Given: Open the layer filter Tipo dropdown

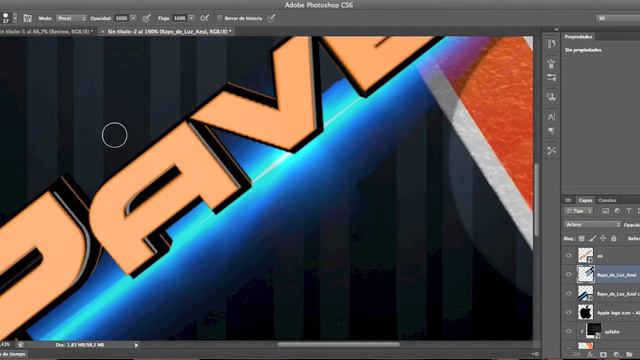Looking at the screenshot, I should [x=578, y=211].
